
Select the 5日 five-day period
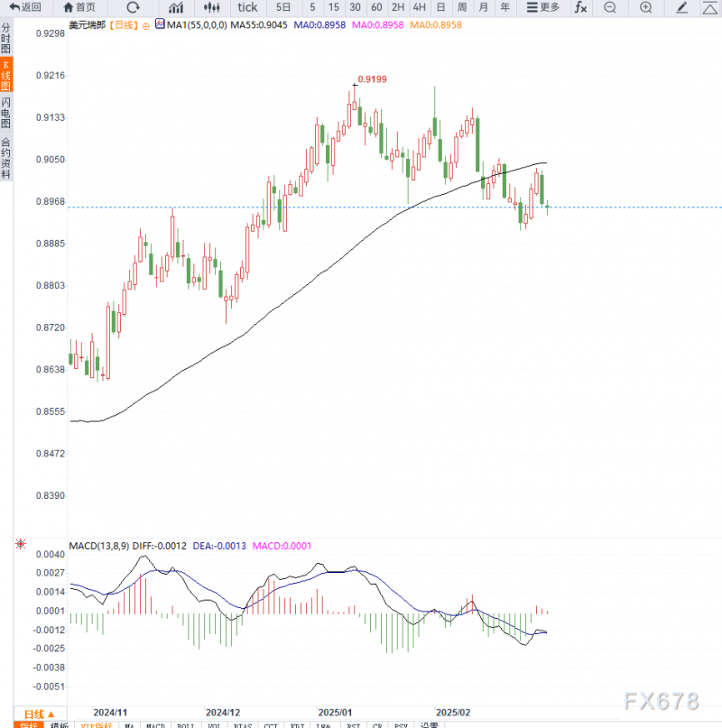[283, 7]
